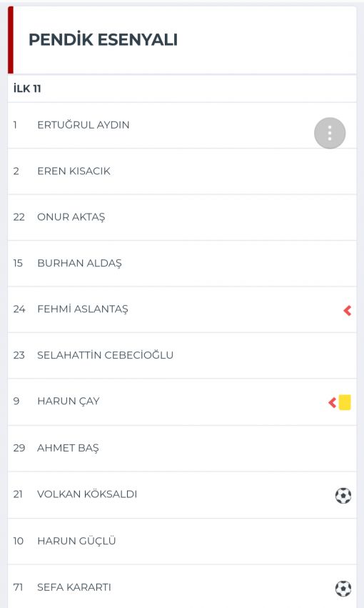Select Harun Güçlü in the lineup
364x608 pixels.
(x=182, y=541)
